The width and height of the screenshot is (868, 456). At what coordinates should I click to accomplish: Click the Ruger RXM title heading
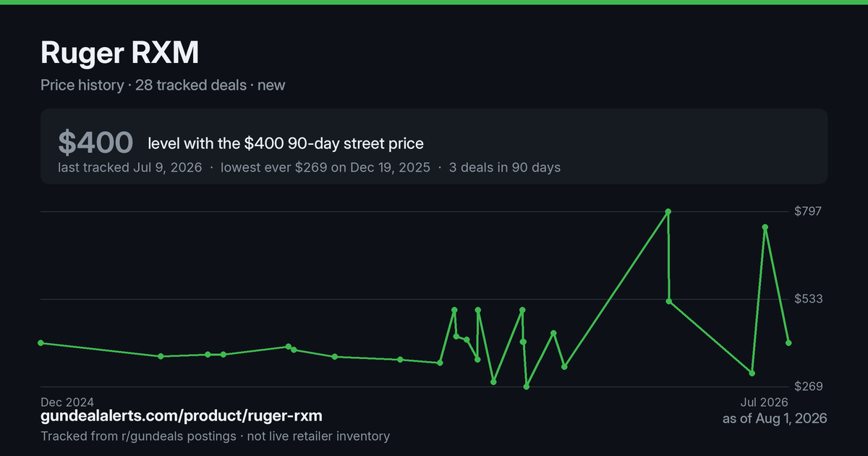pyautogui.click(x=119, y=53)
